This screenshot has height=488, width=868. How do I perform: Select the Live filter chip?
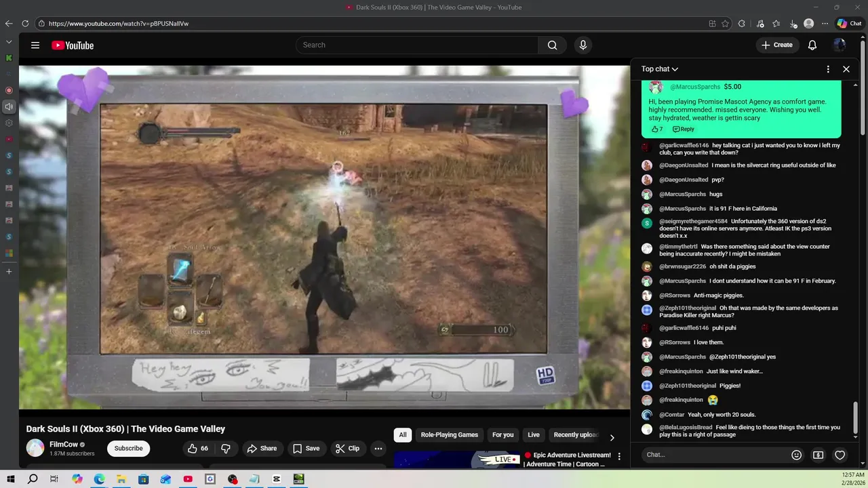(x=534, y=435)
